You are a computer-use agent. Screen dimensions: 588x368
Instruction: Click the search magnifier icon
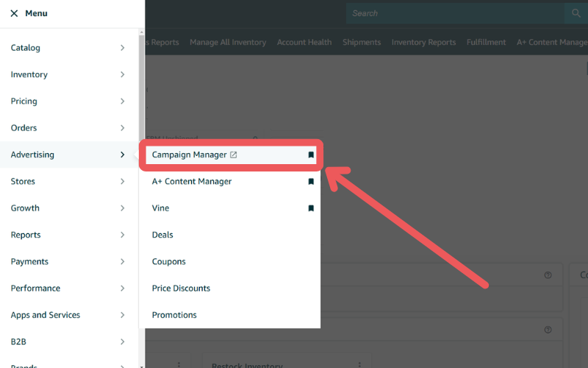coord(576,13)
